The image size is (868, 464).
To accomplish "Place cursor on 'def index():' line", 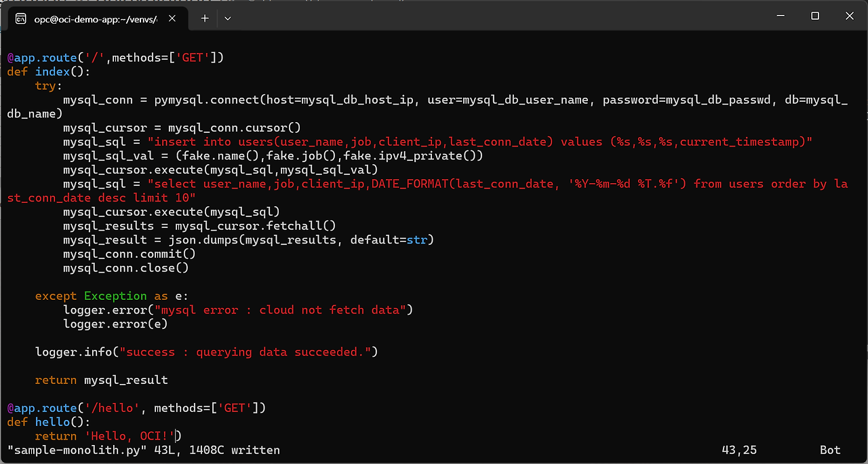I will tap(49, 72).
